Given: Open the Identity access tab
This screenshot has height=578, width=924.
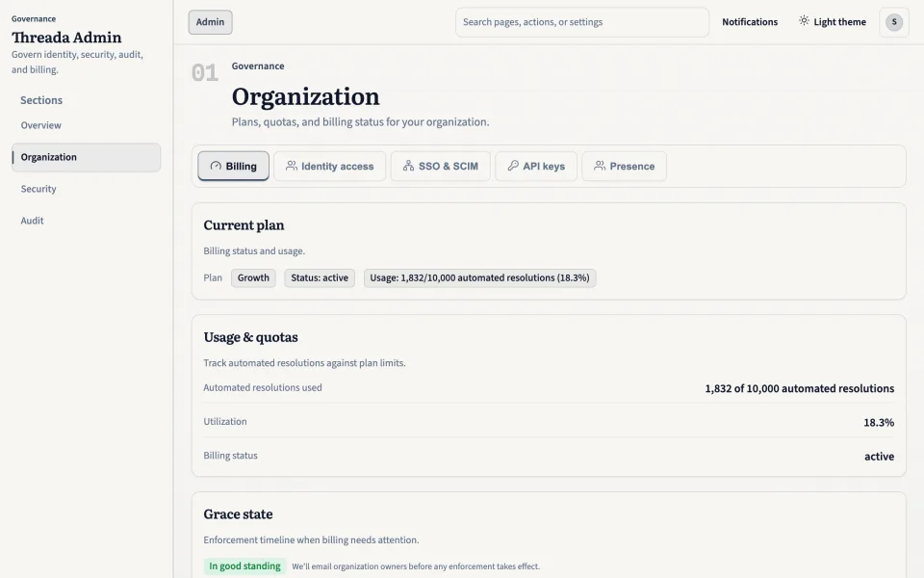Looking at the screenshot, I should click(329, 167).
